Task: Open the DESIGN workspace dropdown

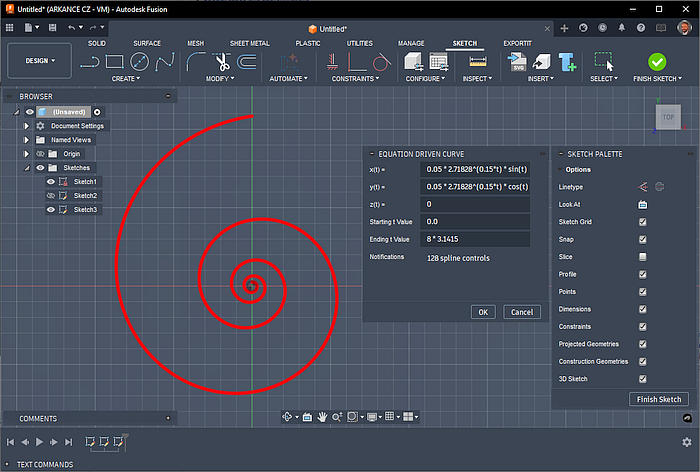Action: click(40, 60)
